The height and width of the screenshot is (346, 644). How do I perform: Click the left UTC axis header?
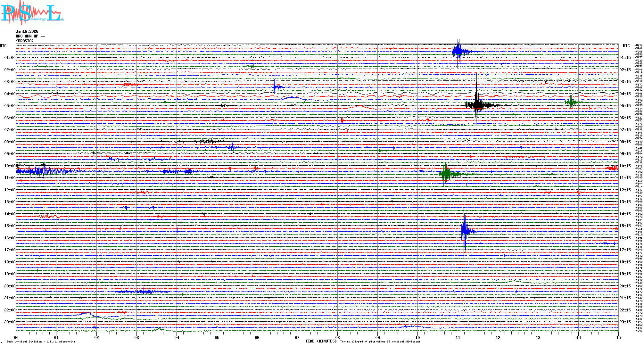click(x=3, y=46)
